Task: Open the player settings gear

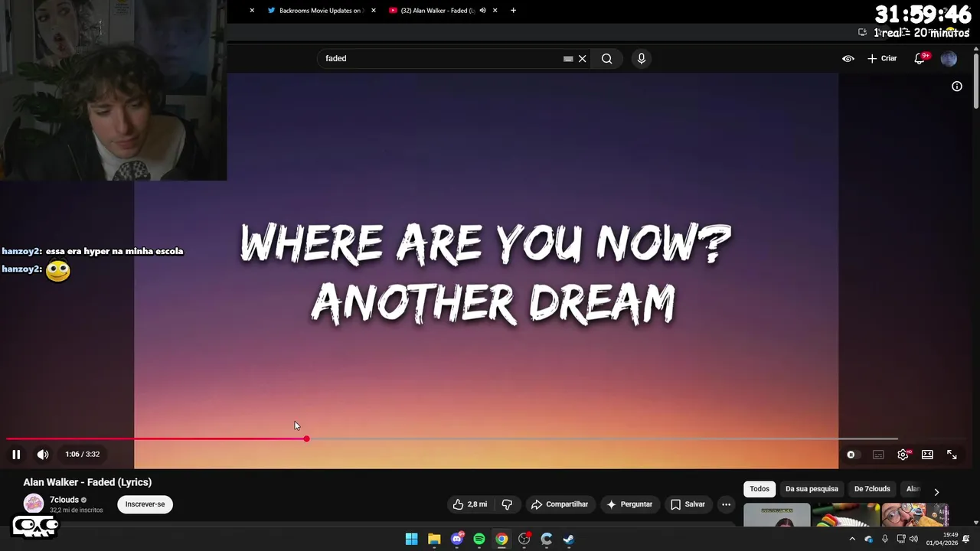Action: (903, 455)
